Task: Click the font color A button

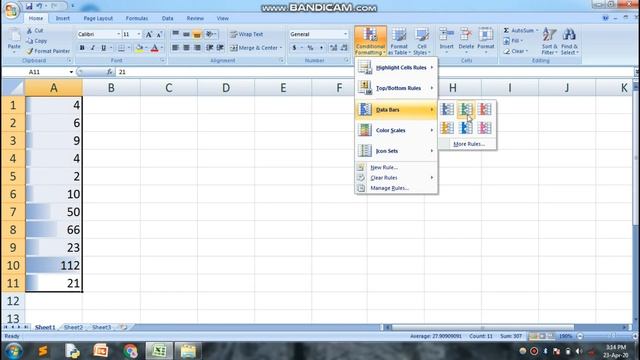Action: pyautogui.click(x=155, y=48)
